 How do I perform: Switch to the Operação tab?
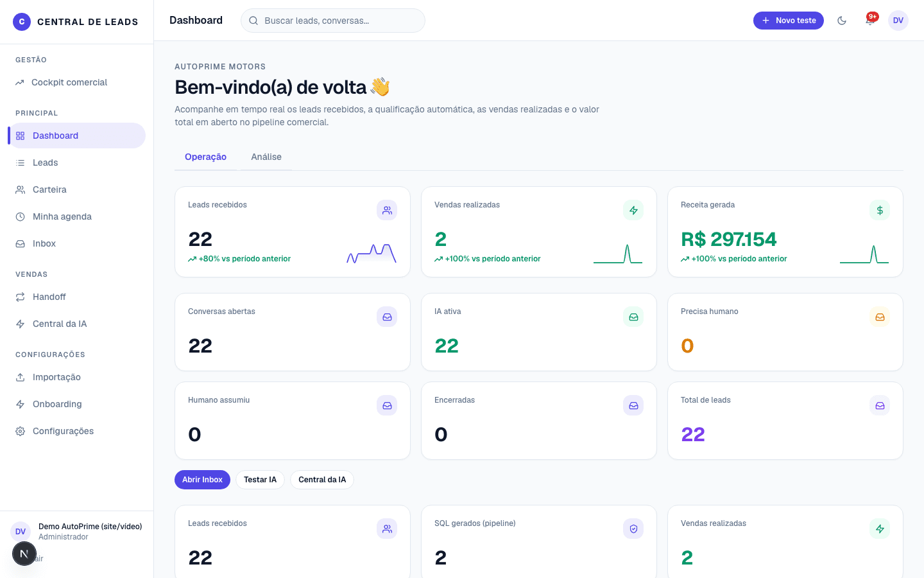pos(205,157)
